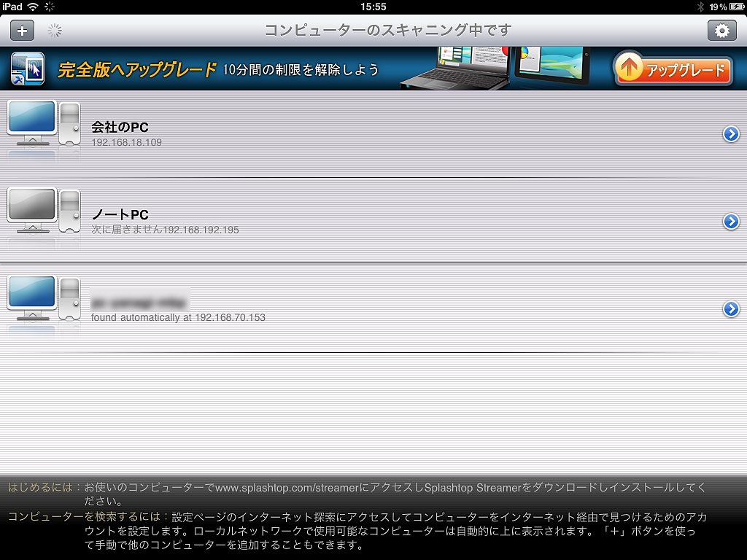Open the settings gear icon
Image resolution: width=747 pixels, height=560 pixels.
pos(723,31)
